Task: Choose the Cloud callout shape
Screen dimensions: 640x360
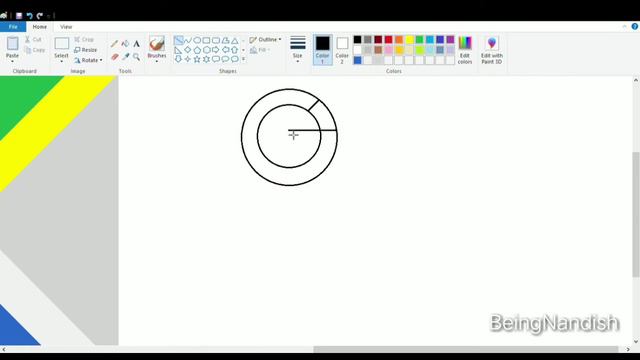Action: (235, 59)
